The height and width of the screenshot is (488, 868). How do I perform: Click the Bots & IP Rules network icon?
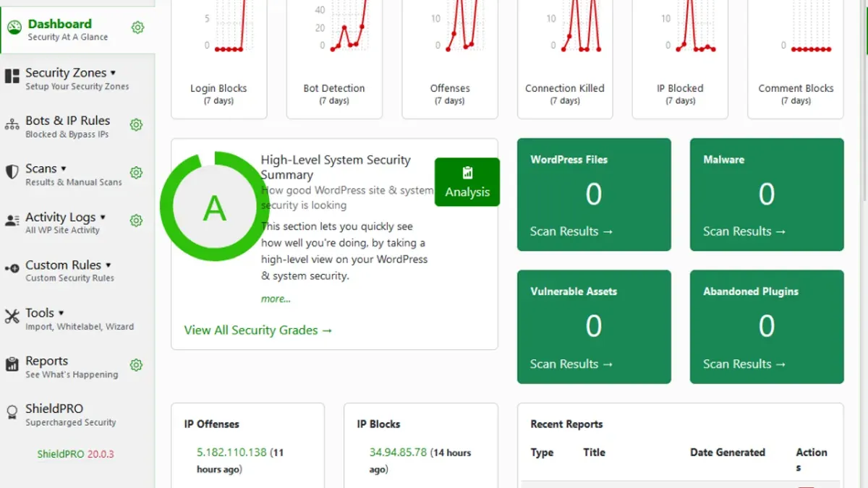(12, 124)
